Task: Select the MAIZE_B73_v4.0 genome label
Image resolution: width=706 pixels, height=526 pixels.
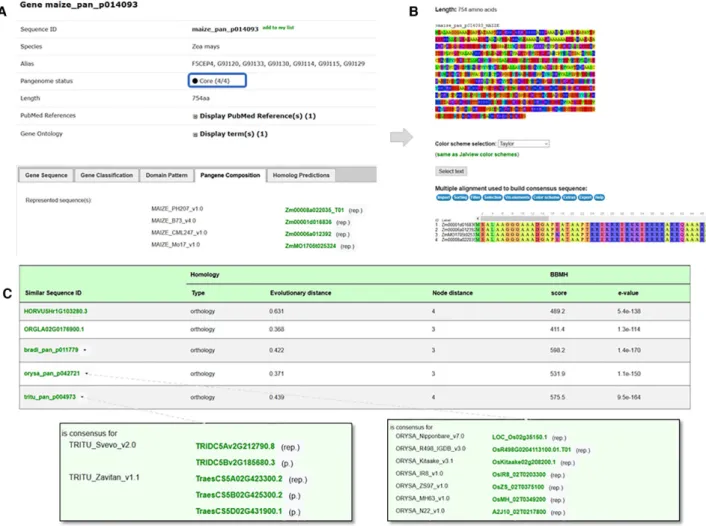Action: (173, 221)
